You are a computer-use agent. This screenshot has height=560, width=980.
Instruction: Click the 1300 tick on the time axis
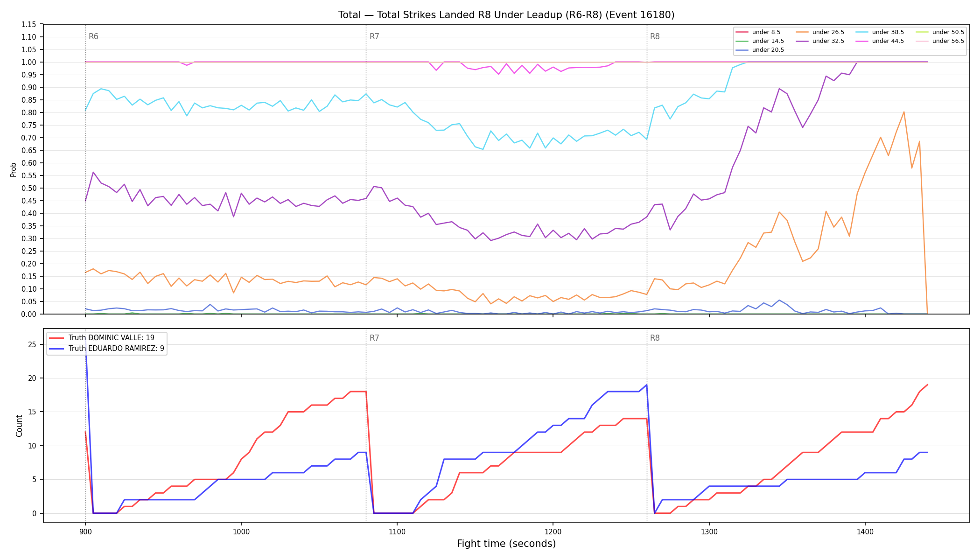(709, 532)
